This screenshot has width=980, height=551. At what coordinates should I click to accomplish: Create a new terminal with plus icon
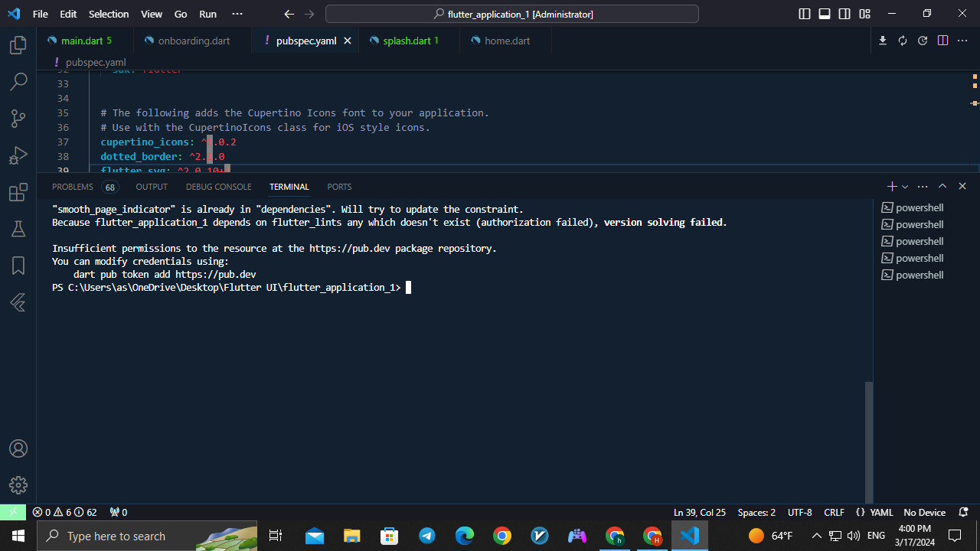[891, 187]
